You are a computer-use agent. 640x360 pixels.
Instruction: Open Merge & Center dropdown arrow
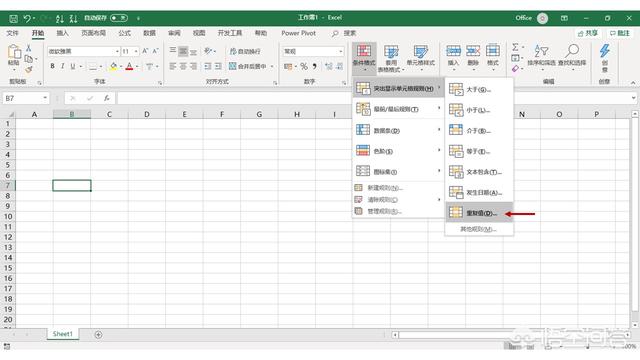click(x=272, y=66)
